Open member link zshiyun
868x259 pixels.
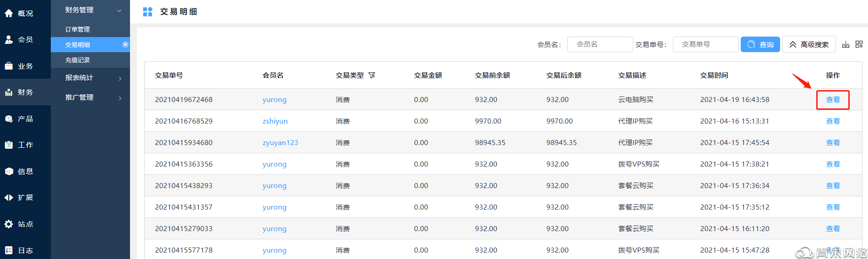coord(275,121)
